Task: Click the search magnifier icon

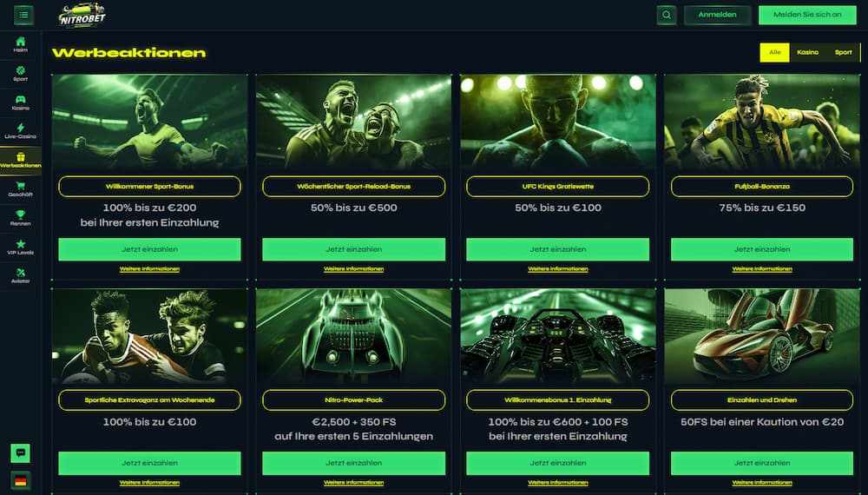Action: click(x=667, y=15)
